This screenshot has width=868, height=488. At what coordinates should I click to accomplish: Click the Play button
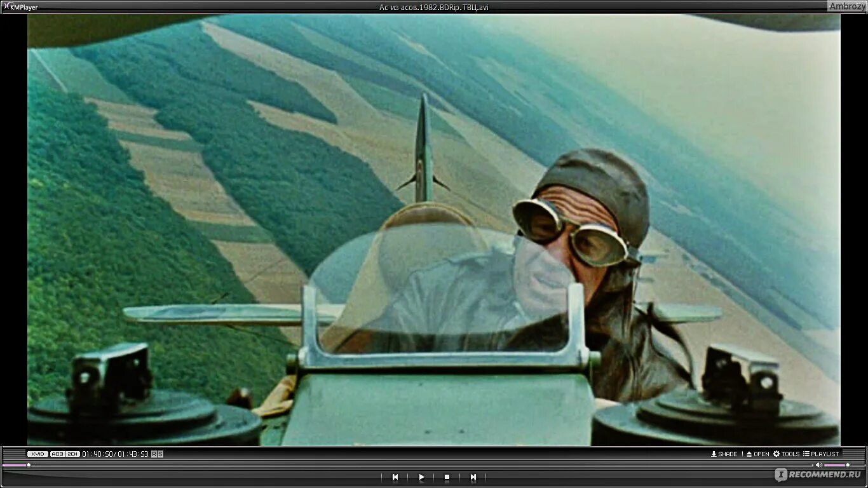(421, 477)
